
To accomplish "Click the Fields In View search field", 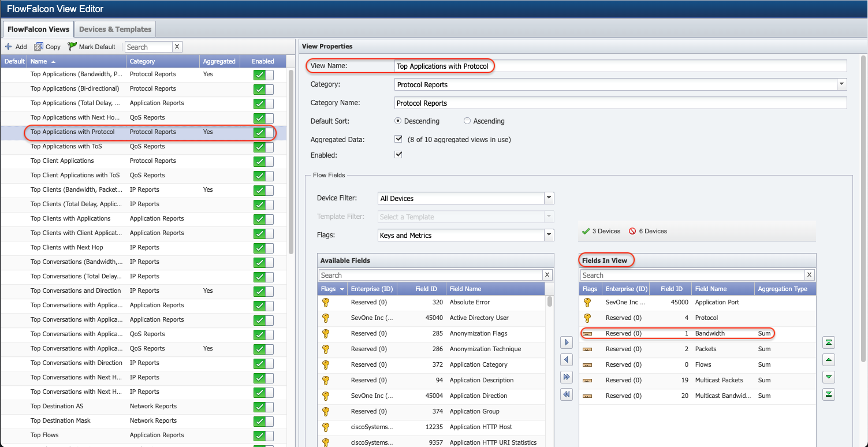I will point(693,275).
